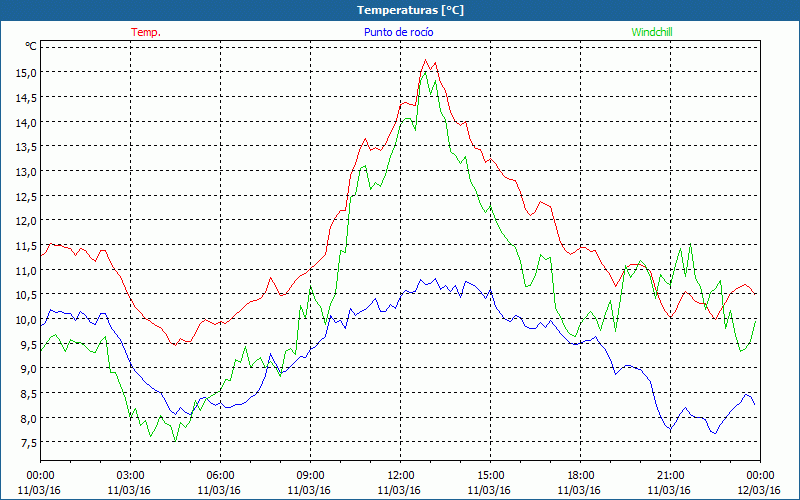Click the 12/03/16 date label
Image resolution: width=800 pixels, height=500 pixels.
759,490
